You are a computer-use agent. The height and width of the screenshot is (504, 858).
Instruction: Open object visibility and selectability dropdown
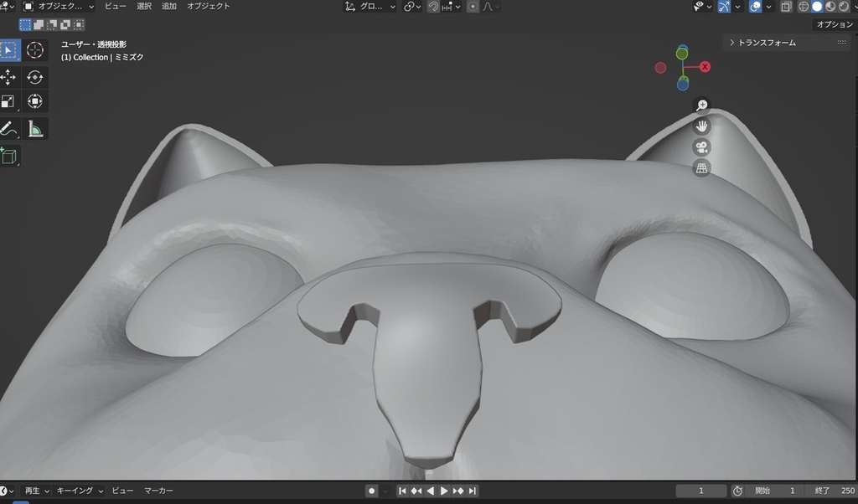pos(703,7)
